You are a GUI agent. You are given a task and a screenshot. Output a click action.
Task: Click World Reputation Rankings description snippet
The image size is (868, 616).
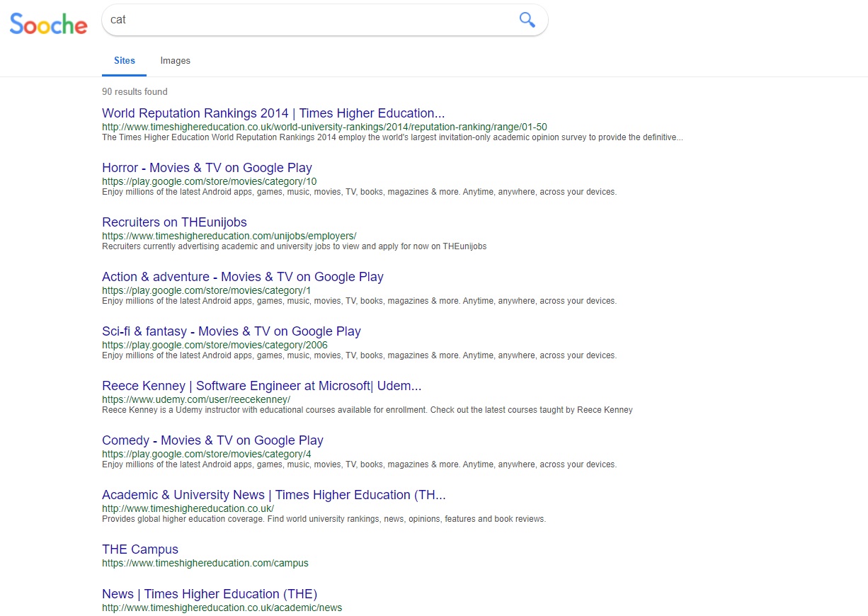392,137
